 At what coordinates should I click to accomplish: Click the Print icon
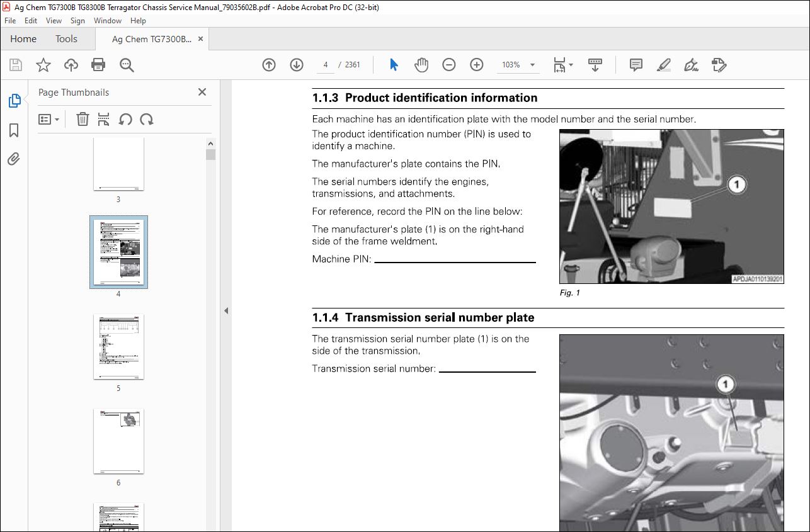pos(98,65)
